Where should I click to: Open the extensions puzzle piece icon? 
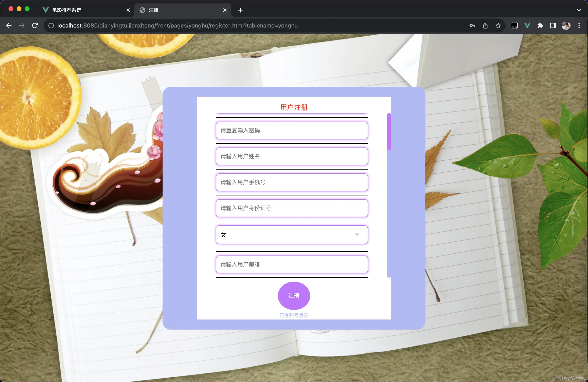pos(540,25)
